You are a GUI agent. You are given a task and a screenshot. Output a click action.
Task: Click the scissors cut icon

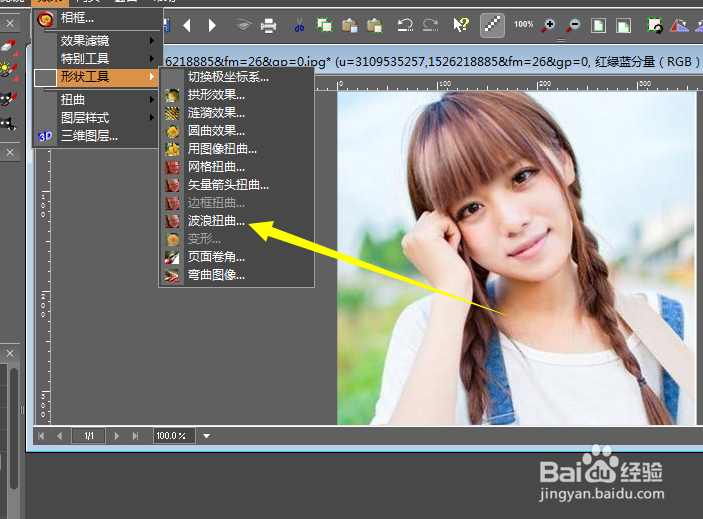(299, 25)
